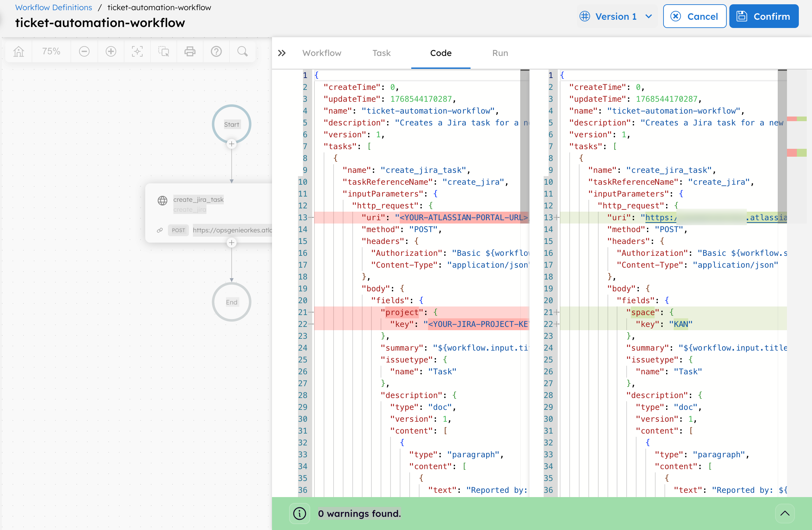Click the upper diff marker in overview ruler
The image size is (812, 530).
797,119
